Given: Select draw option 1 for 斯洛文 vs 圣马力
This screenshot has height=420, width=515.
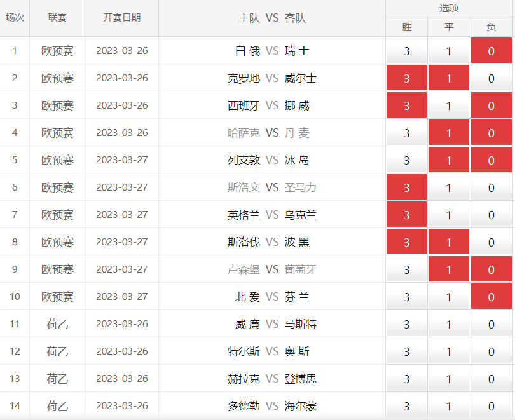Looking at the screenshot, I should tap(449, 187).
